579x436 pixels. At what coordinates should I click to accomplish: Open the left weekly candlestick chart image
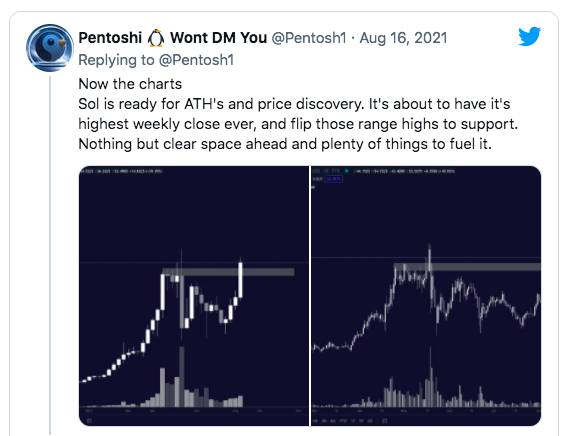pyautogui.click(x=194, y=296)
